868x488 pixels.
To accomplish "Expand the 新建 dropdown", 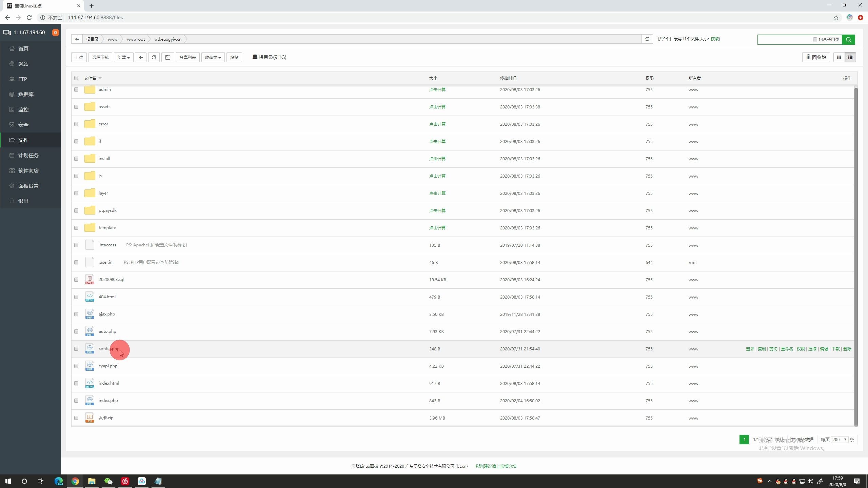I will pyautogui.click(x=123, y=57).
